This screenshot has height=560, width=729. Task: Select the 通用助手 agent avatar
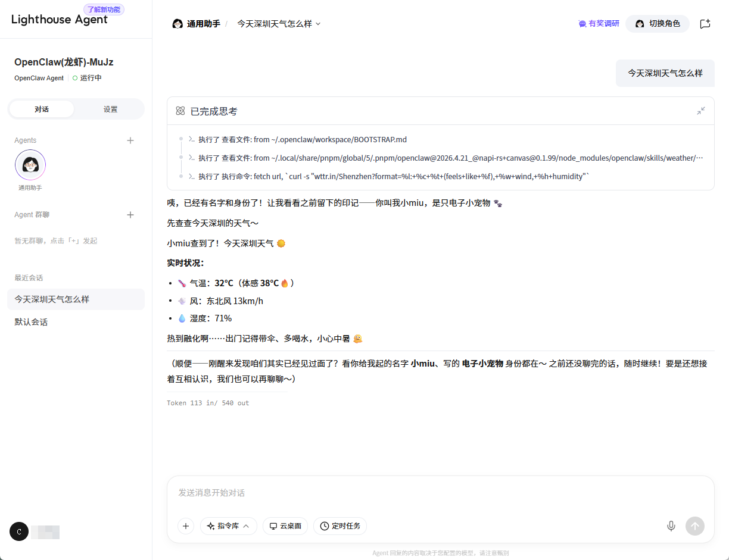(x=30, y=165)
